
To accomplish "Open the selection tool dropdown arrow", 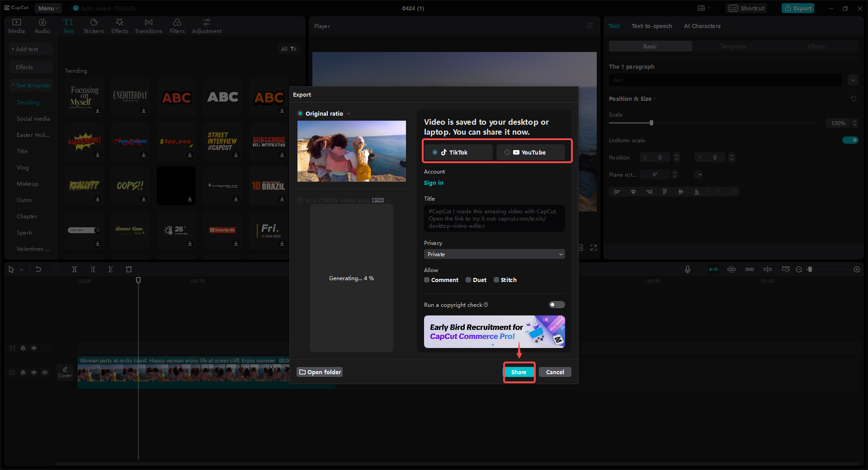I will point(21,270).
